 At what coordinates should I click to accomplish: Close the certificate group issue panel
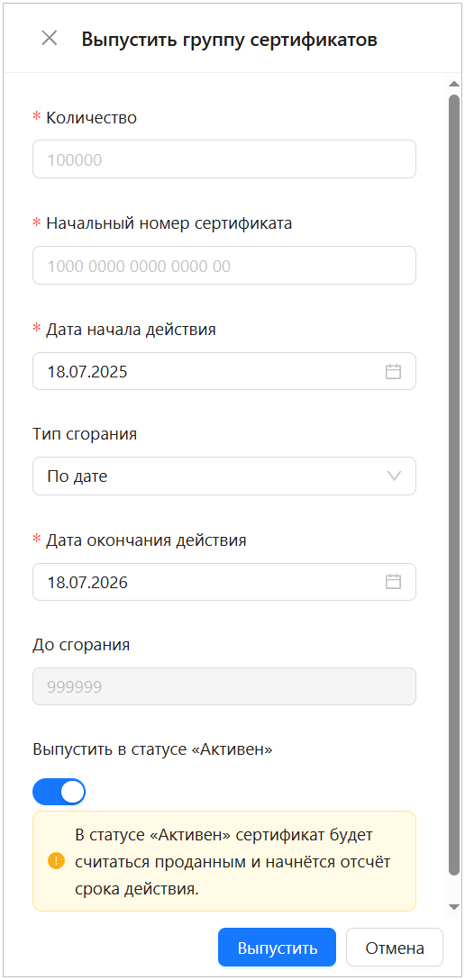tap(50, 38)
